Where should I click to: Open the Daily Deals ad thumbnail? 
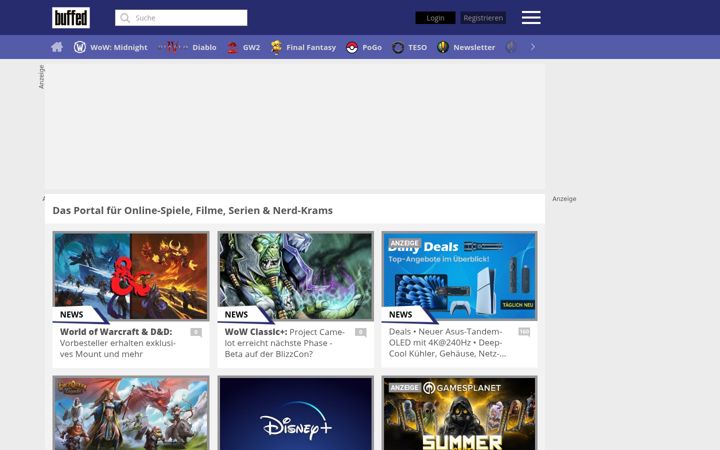tap(460, 276)
